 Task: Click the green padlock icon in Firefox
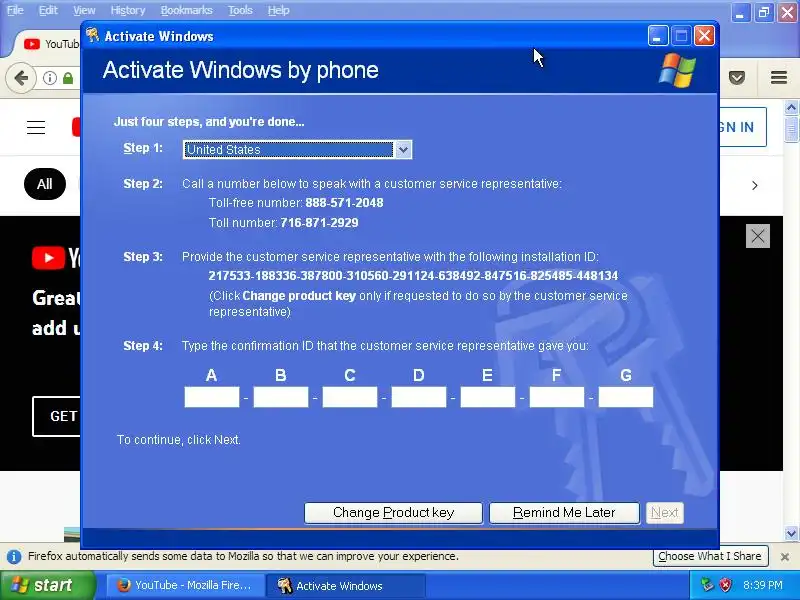point(68,78)
